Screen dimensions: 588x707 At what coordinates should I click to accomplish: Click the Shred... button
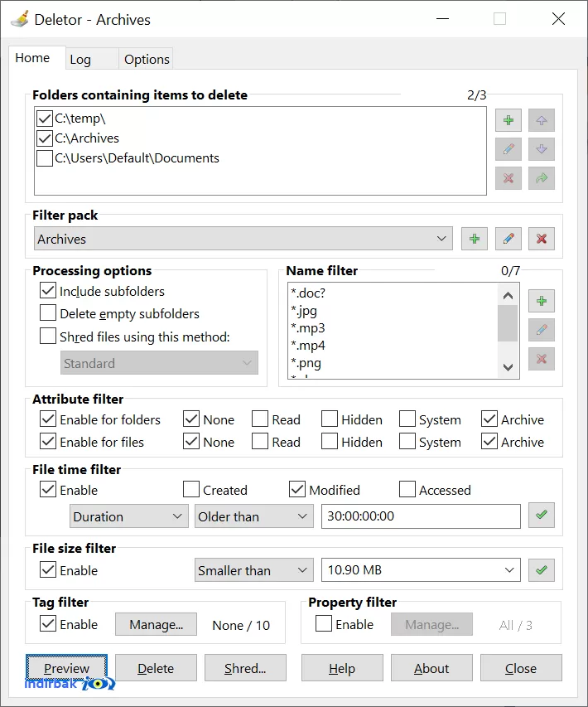[x=245, y=668]
